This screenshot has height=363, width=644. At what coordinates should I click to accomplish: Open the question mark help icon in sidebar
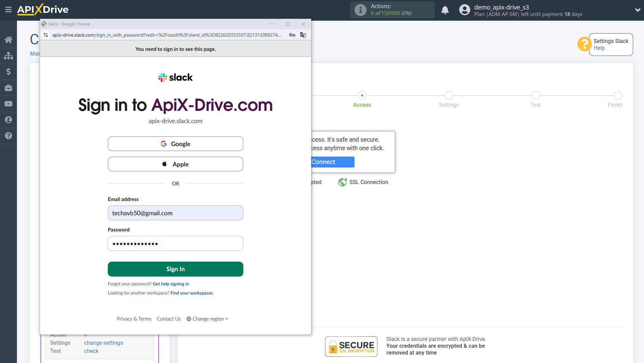[8, 136]
